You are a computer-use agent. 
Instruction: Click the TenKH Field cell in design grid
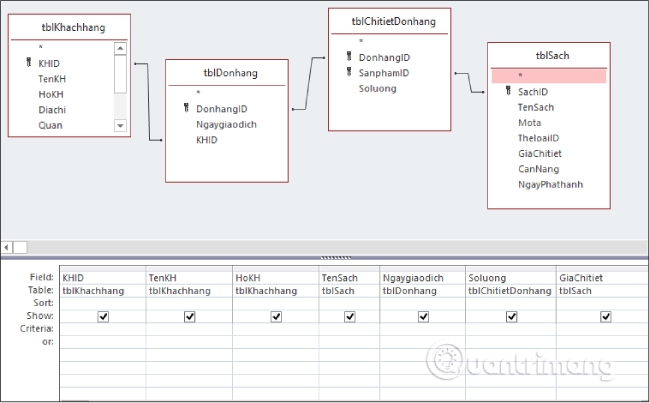(189, 278)
